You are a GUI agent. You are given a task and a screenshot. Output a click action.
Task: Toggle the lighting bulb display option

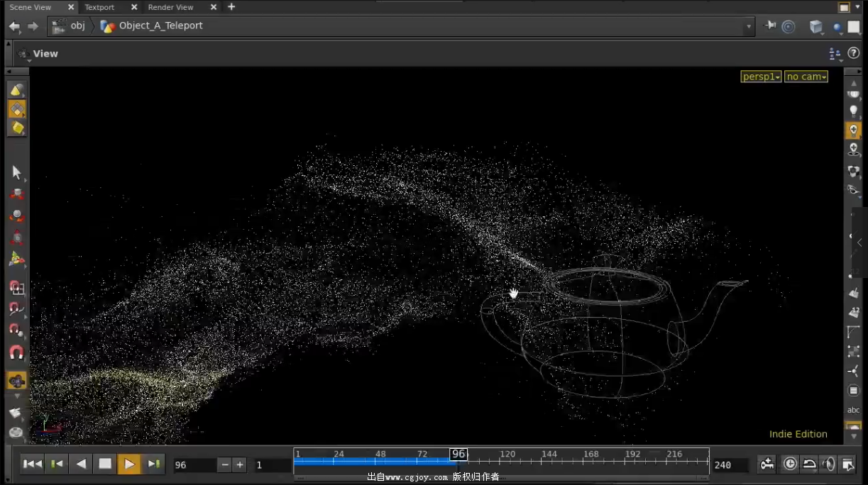854,111
